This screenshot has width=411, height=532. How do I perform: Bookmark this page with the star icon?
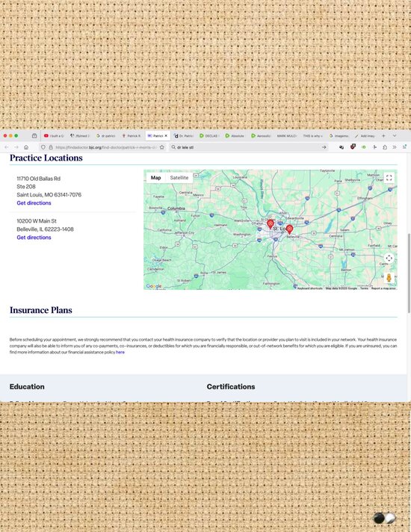click(x=162, y=147)
